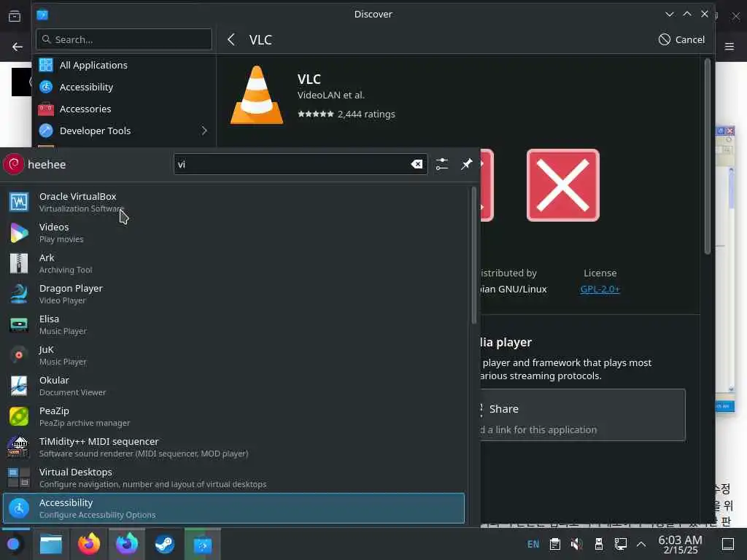
Task: Launch the JuK music player
Action: pos(233,355)
